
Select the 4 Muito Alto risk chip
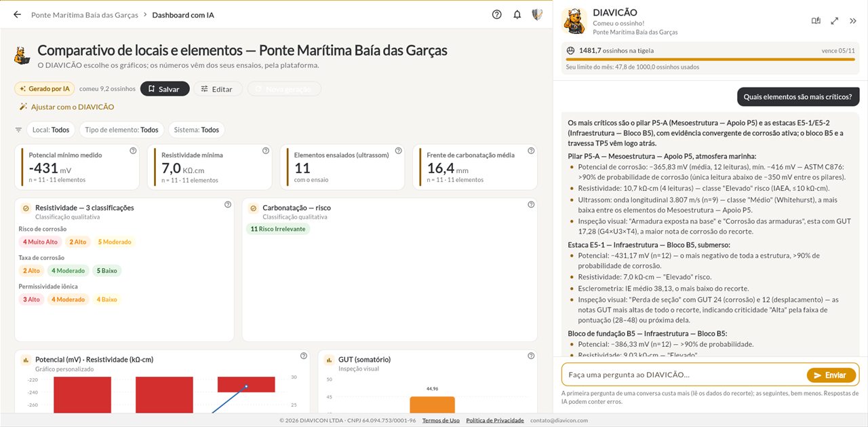(x=40, y=242)
